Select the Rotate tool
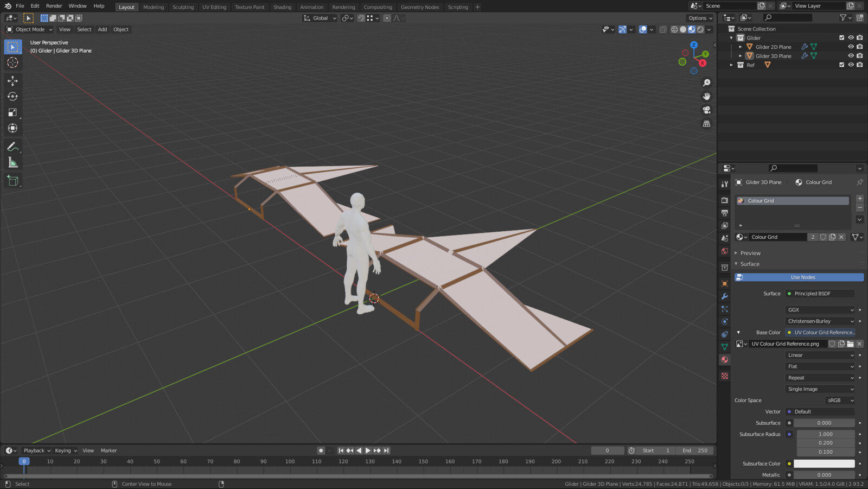This screenshot has height=489, width=868. tap(13, 97)
